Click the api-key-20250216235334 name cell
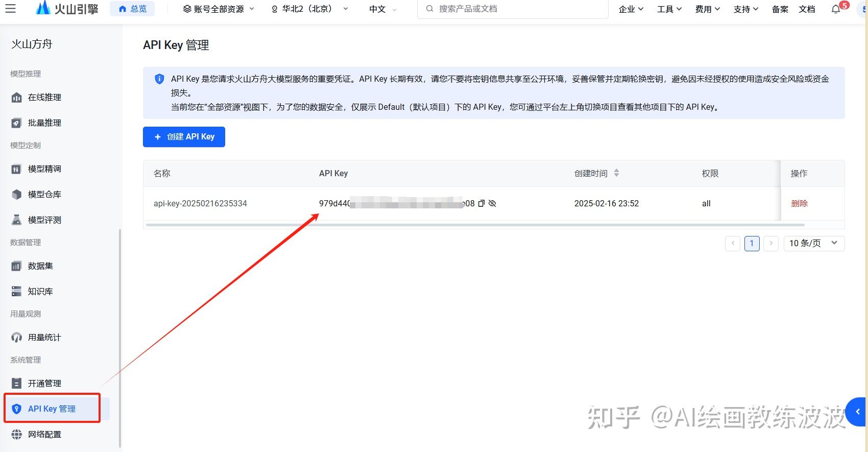Screen dimensions: 868x452 [200, 203]
